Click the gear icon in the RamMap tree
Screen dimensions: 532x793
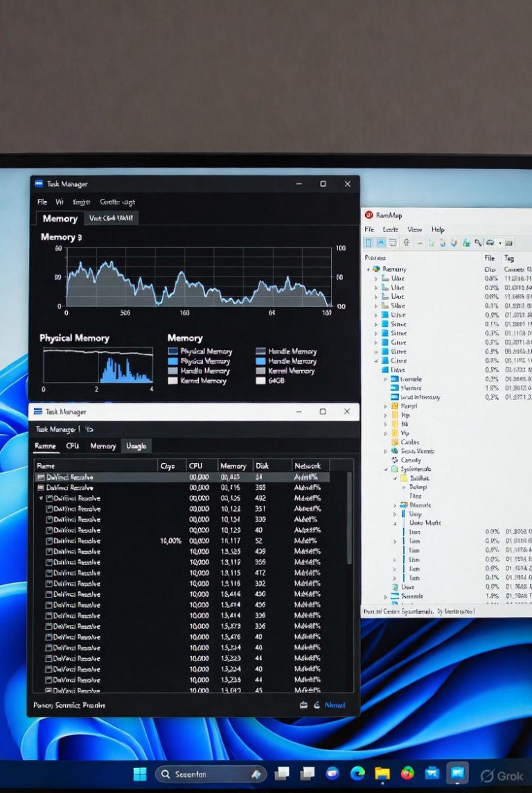395,460
